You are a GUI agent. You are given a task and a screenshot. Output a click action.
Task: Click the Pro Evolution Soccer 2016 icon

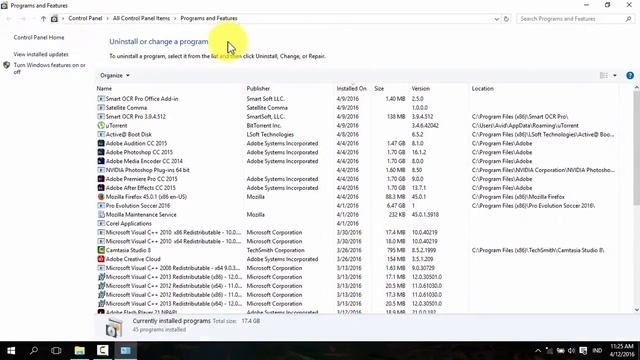coord(101,206)
